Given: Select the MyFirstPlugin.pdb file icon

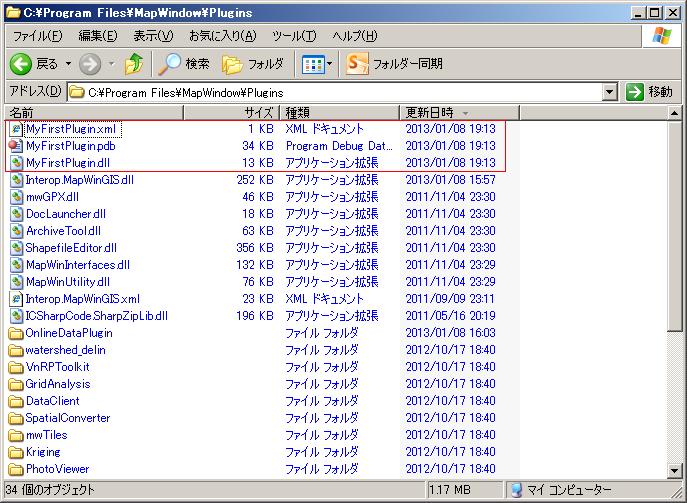Looking at the screenshot, I should (16, 146).
